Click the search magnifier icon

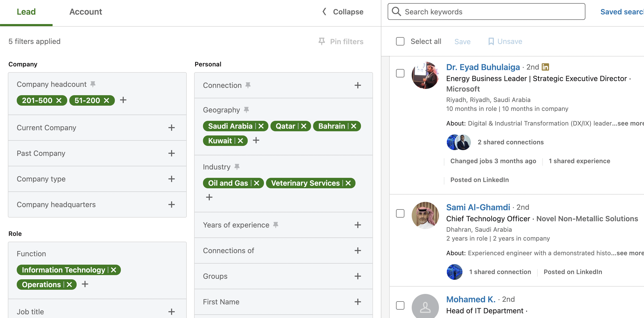396,12
